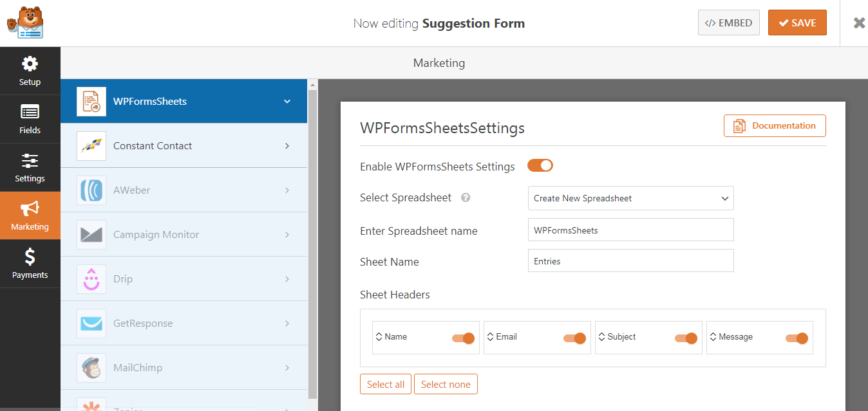
Task: Click the Constant Contact logo icon
Action: click(91, 146)
